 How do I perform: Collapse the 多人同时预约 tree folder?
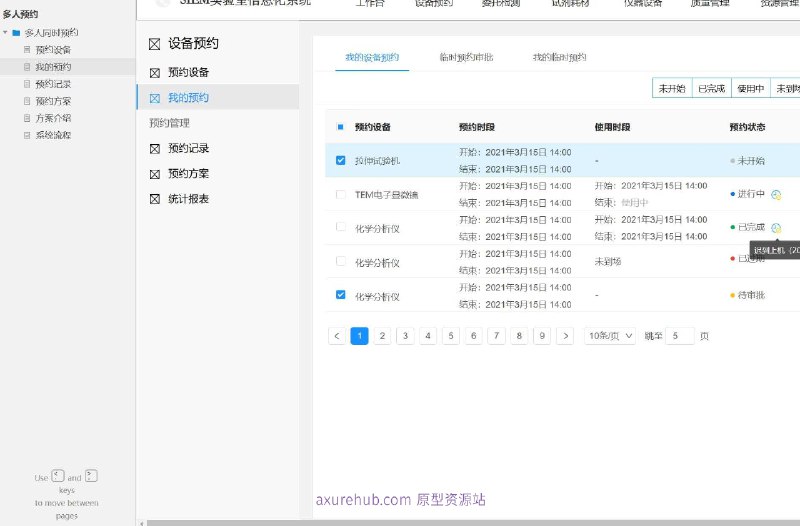click(x=5, y=33)
